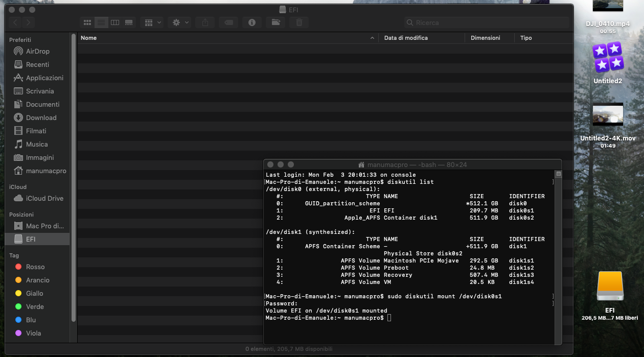Click 'Volume EFI on /dev/disk0s1 mounted' line

pos(327,311)
